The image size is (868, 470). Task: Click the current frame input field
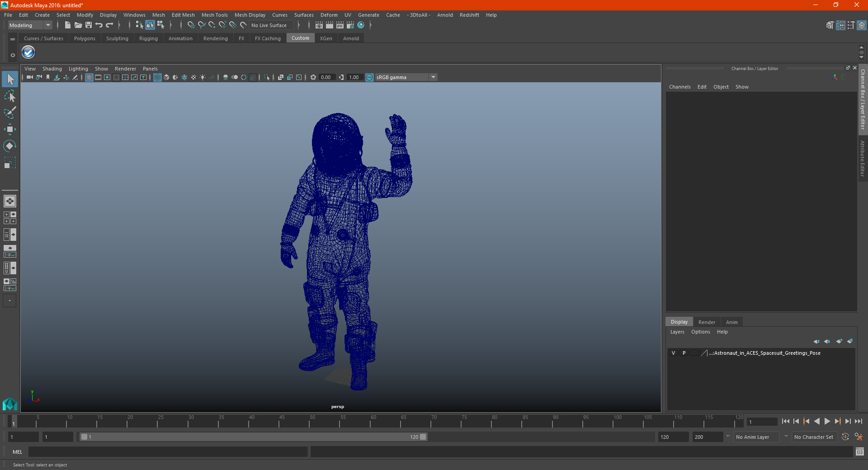762,422
